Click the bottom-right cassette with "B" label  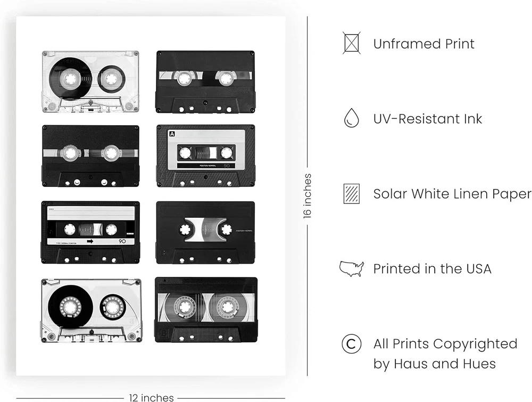pos(205,309)
